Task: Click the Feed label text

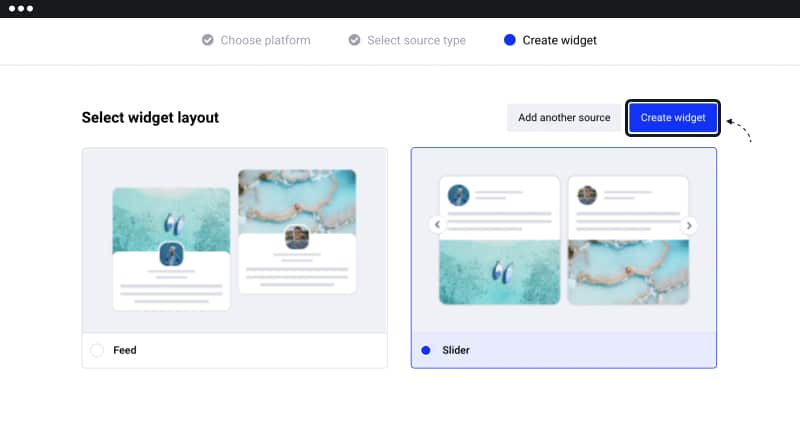Action: 124,350
